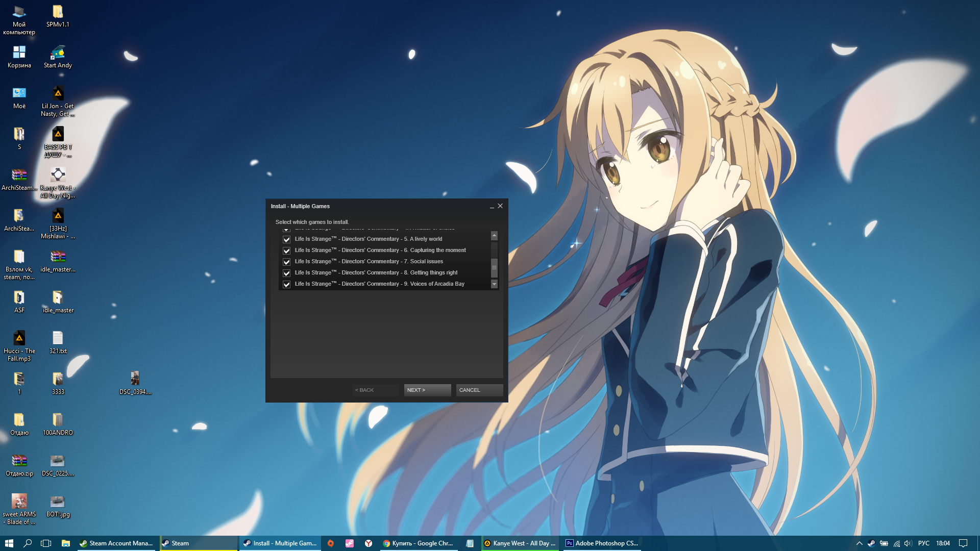This screenshot has height=551, width=980.
Task: Click the NEXT button in install dialog
Action: tap(427, 390)
